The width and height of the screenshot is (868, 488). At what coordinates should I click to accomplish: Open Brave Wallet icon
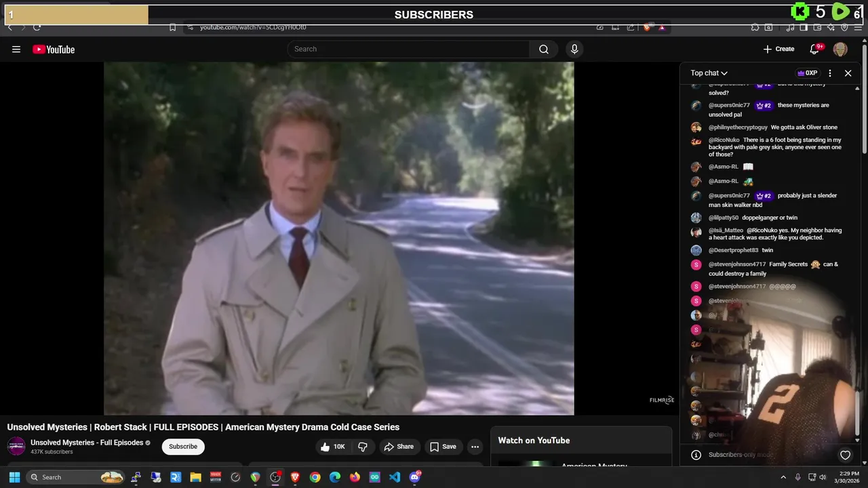817,27
